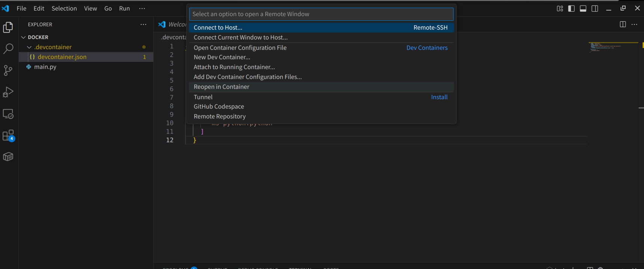Click line number 12 in the gutter
The width and height of the screenshot is (644, 269).
tap(170, 140)
